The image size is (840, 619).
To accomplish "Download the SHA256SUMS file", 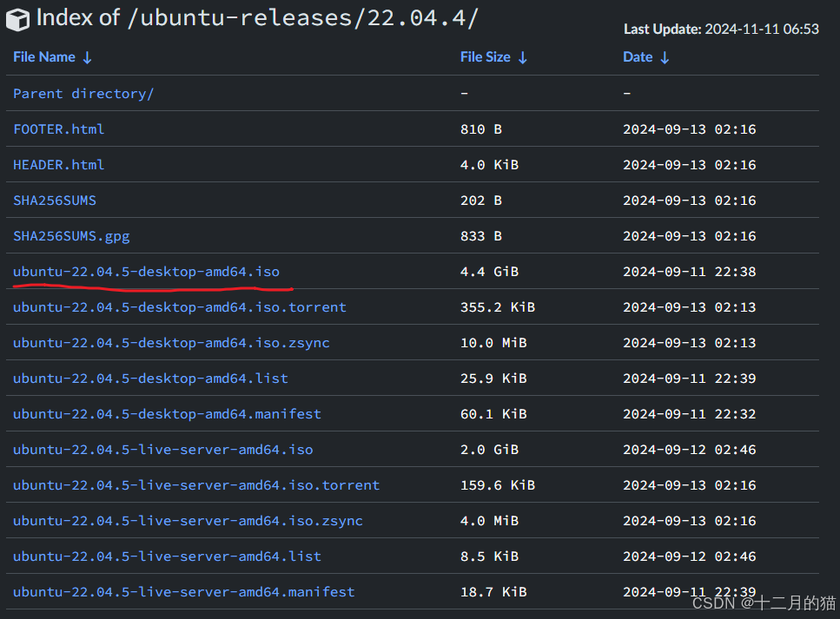I will [55, 201].
